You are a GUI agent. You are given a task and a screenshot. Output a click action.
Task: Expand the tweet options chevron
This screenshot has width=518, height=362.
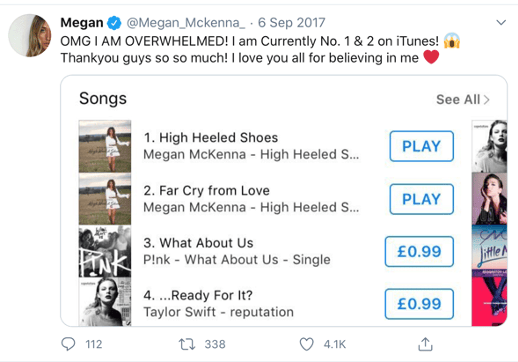(501, 22)
